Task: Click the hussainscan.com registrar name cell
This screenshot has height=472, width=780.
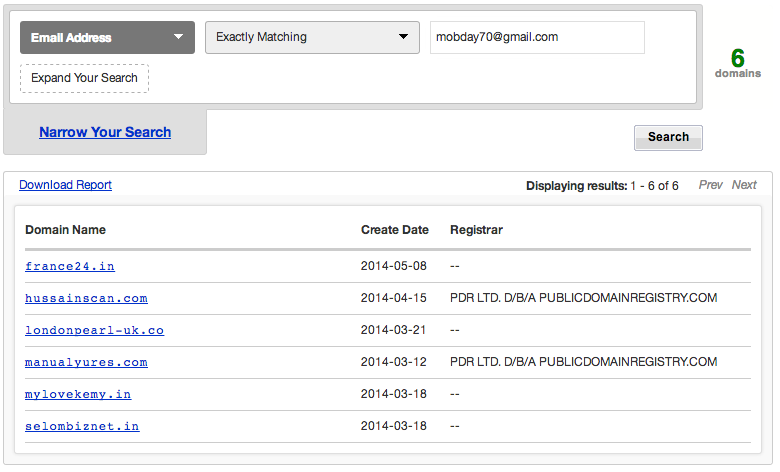Action: point(583,298)
